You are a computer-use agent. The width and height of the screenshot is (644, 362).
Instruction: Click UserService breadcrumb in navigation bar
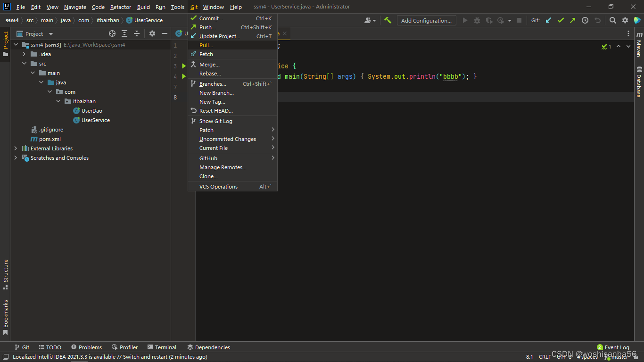point(144,20)
